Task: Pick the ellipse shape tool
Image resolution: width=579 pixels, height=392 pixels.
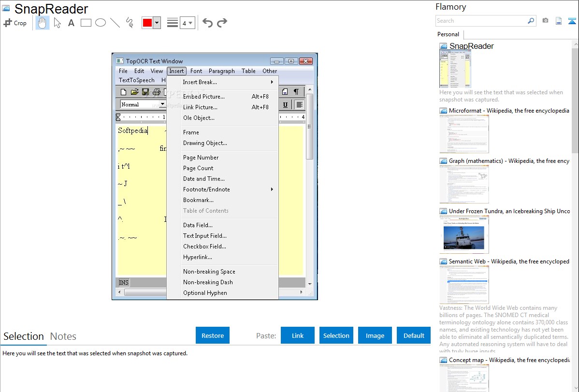Action: pyautogui.click(x=101, y=23)
